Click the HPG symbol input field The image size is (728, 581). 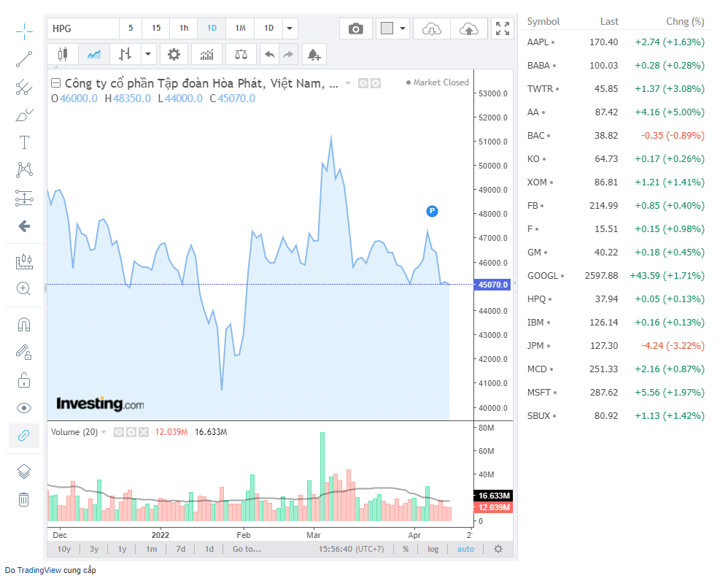pos(83,28)
